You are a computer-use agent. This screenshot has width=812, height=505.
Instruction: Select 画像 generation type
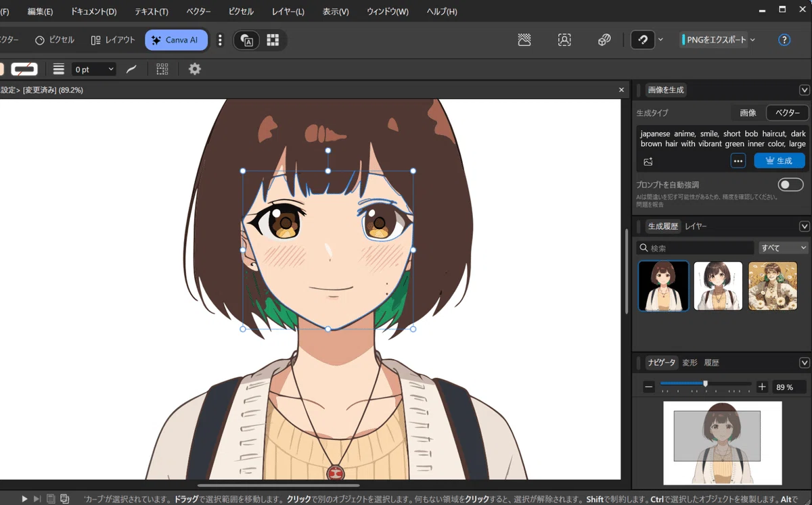tap(748, 113)
